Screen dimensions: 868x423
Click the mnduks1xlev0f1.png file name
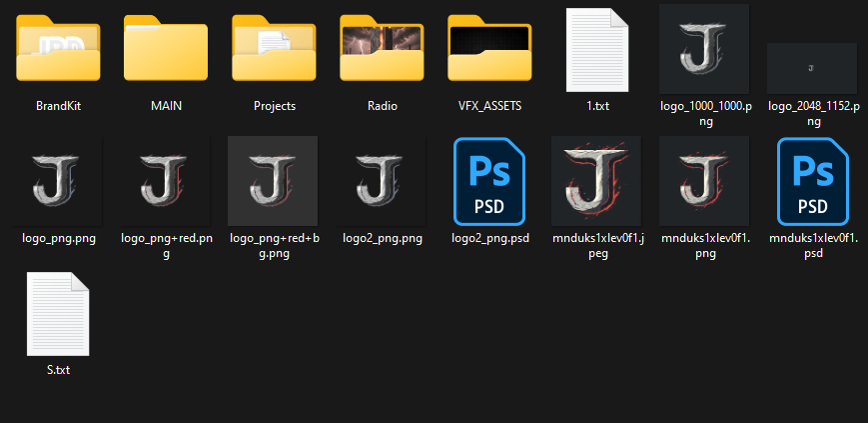[705, 247]
